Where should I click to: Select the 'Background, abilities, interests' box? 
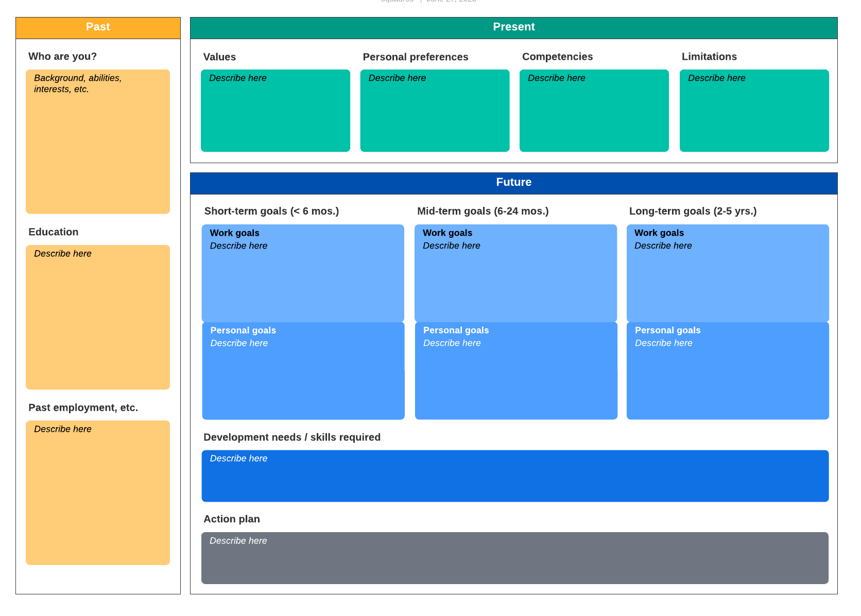[x=98, y=142]
